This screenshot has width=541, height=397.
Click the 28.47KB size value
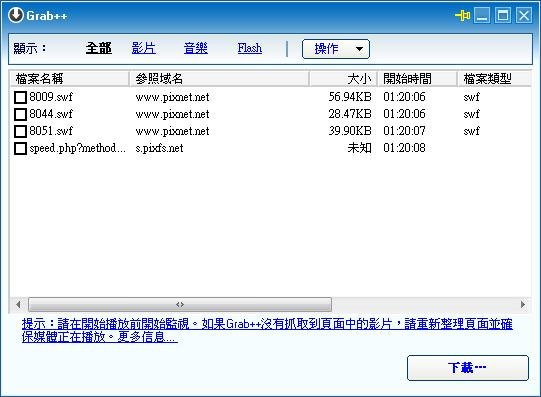point(350,114)
